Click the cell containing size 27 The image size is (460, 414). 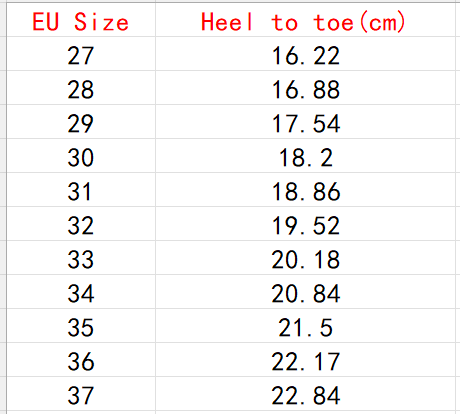[81, 54]
